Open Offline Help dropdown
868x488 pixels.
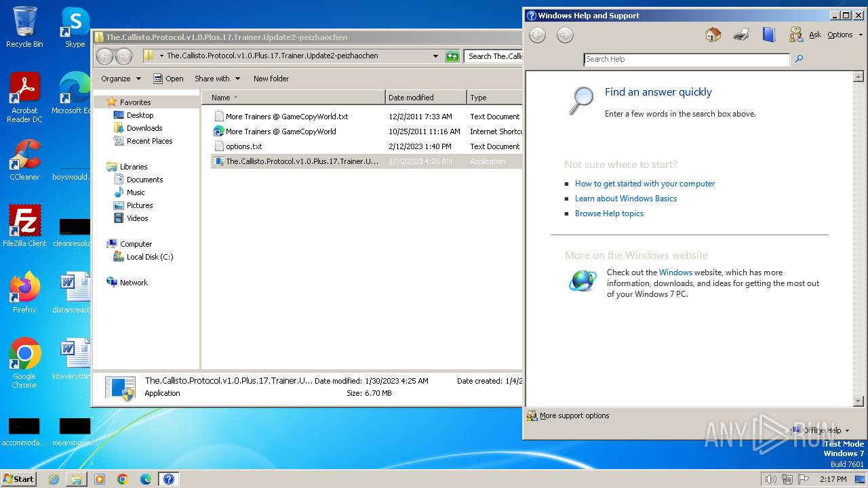[x=821, y=430]
